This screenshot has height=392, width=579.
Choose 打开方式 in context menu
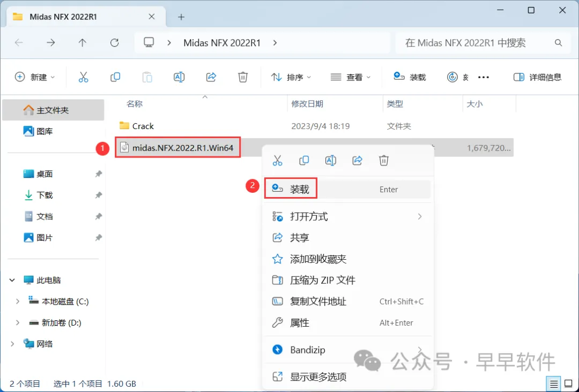point(348,216)
